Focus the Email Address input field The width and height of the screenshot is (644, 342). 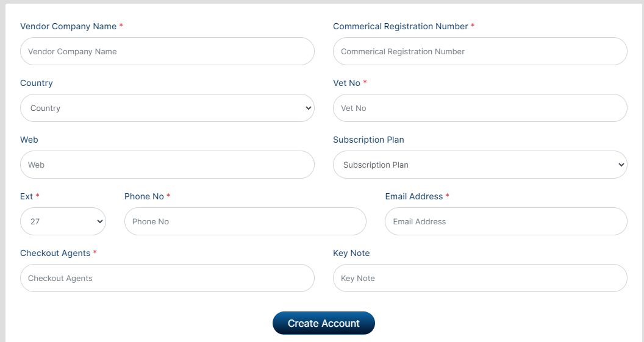click(x=506, y=222)
